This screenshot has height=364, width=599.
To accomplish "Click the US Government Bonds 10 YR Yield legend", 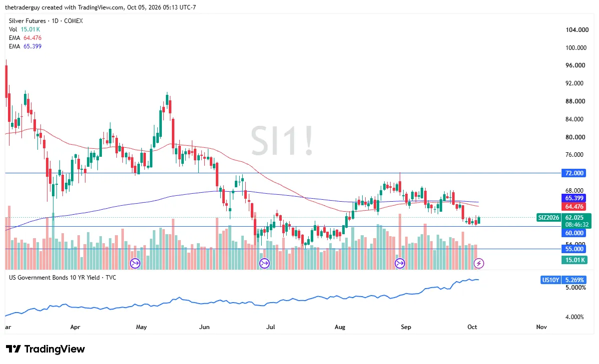I will [62, 278].
